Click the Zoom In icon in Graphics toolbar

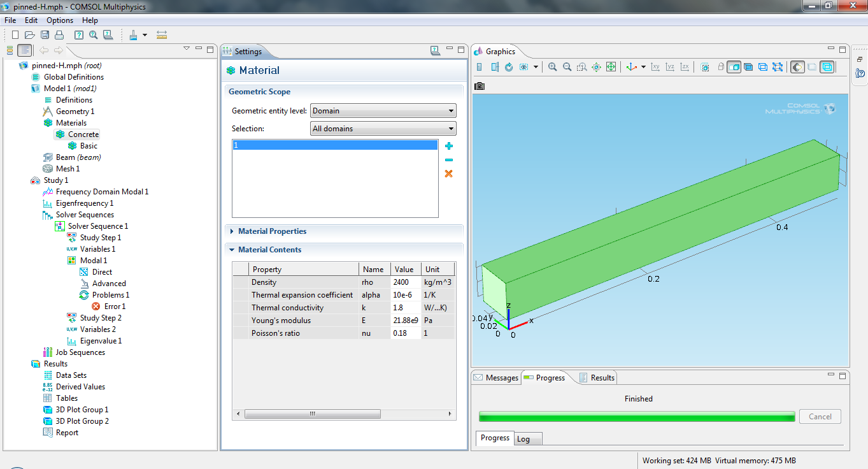pos(552,67)
